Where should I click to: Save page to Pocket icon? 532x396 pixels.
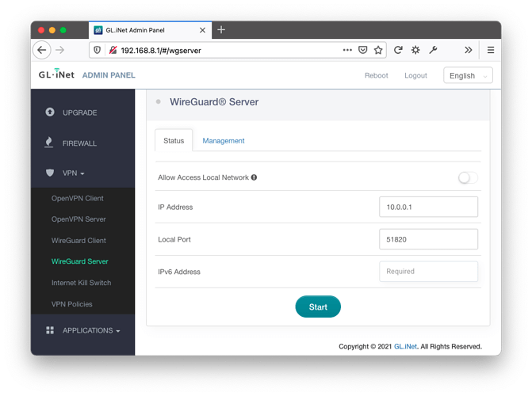pyautogui.click(x=362, y=50)
